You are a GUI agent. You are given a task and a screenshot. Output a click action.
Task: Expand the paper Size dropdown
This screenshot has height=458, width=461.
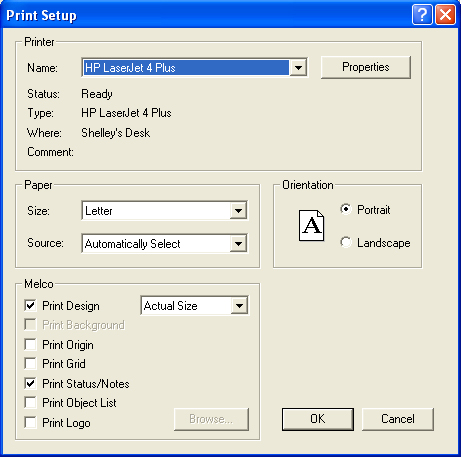pos(238,211)
